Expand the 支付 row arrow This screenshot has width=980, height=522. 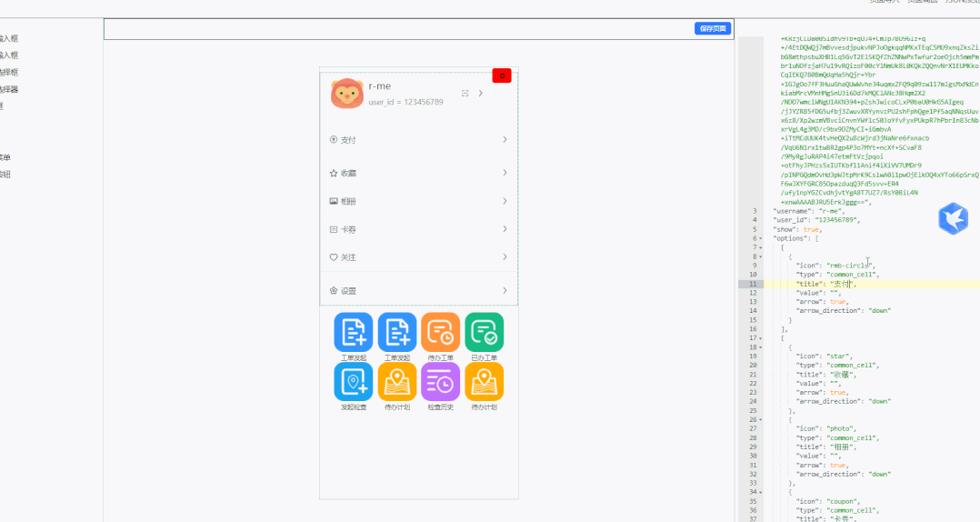(505, 139)
